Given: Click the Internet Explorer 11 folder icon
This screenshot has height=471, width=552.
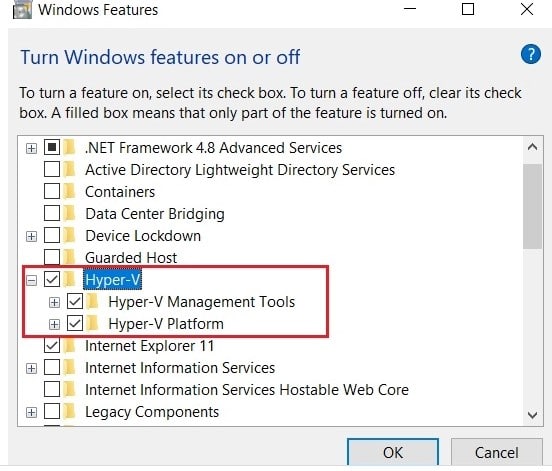Looking at the screenshot, I should click(70, 345).
